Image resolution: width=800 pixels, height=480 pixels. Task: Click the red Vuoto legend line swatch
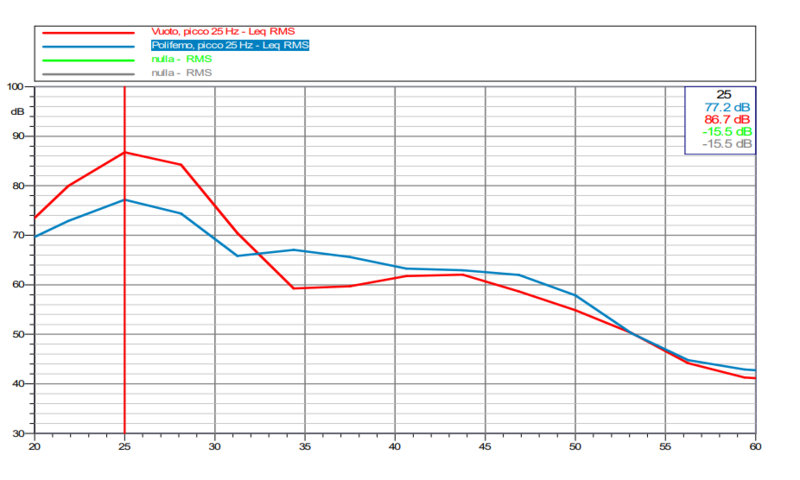click(87, 33)
